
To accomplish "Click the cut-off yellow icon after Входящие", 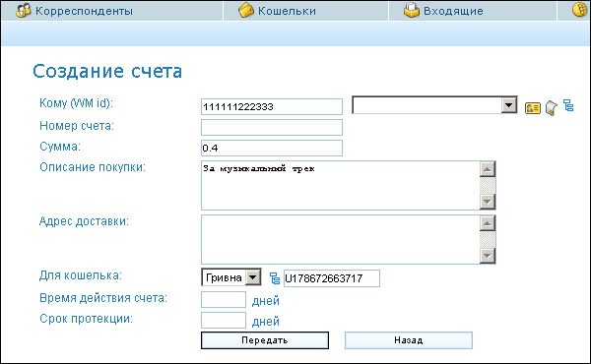I will [x=580, y=10].
